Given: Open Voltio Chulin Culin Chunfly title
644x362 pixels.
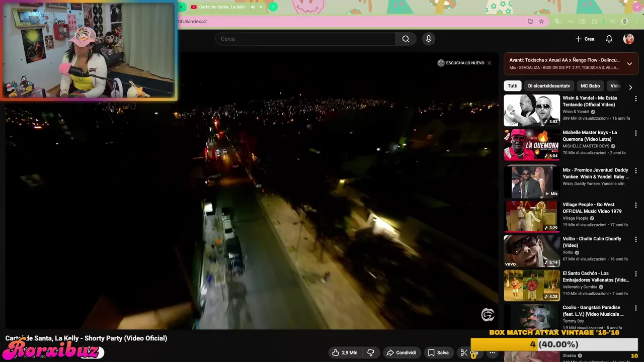Looking at the screenshot, I should (592, 242).
